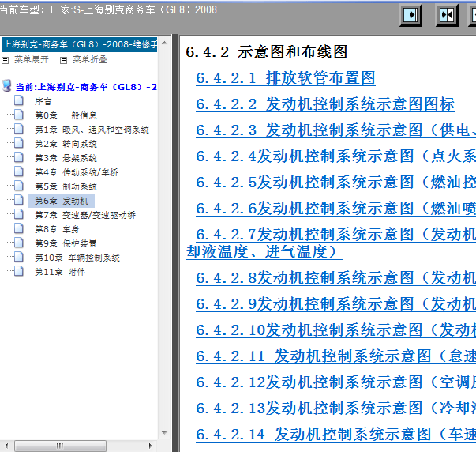The image size is (476, 452).
Task: Click the 当前车型 vehicle model header text
Action: (108, 10)
